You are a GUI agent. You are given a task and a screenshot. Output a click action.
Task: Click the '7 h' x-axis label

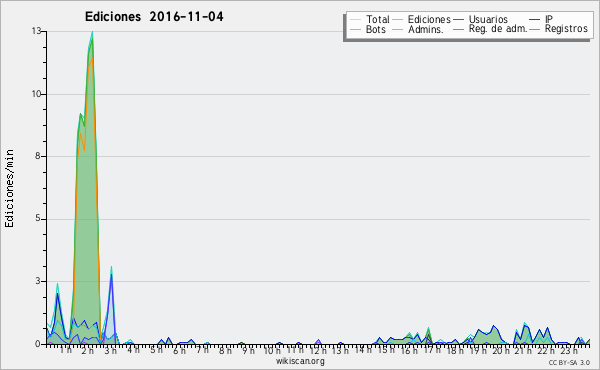point(202,350)
